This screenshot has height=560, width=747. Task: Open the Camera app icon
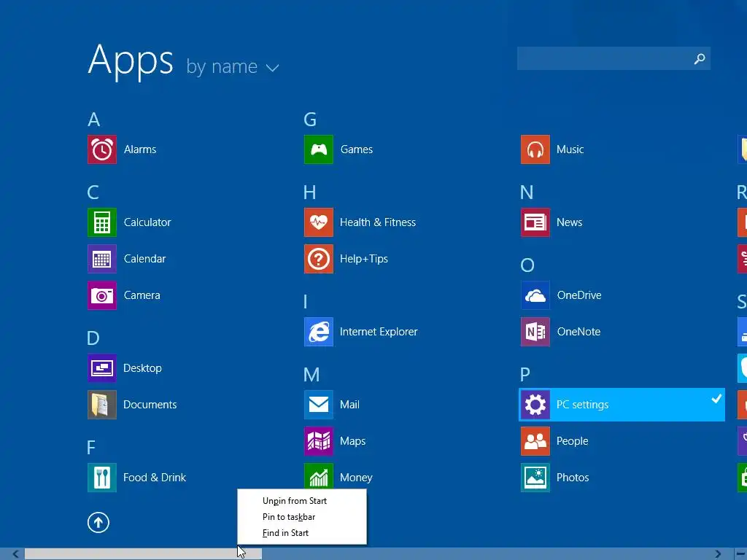point(102,295)
